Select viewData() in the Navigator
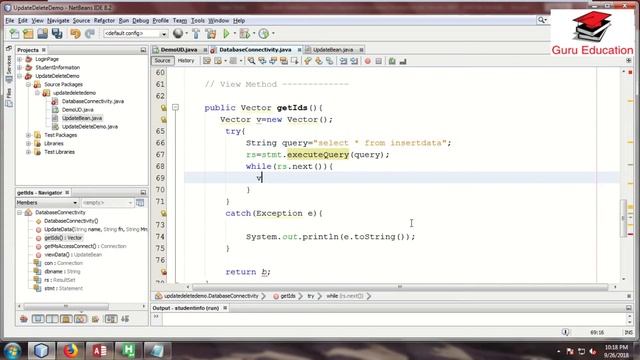Viewport: 640px width, 360px height. (73, 255)
